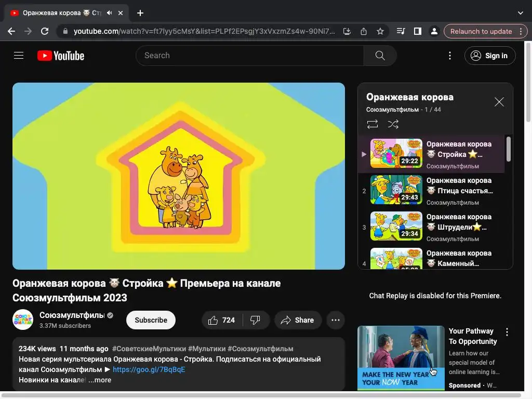Expand the description with ...more
The width and height of the screenshot is (532, 399).
pos(100,380)
